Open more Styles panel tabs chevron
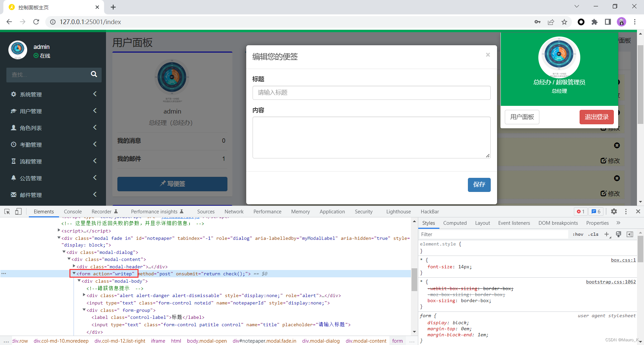Screen dimensions: 644x345 (x=618, y=223)
